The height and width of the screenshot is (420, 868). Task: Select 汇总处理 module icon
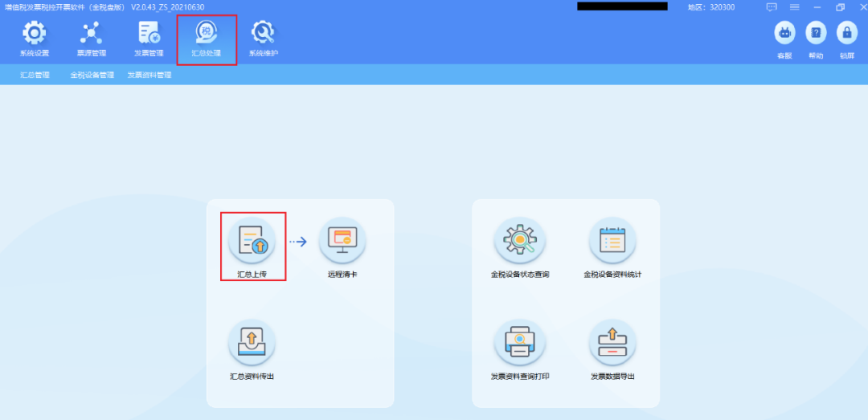click(x=207, y=33)
